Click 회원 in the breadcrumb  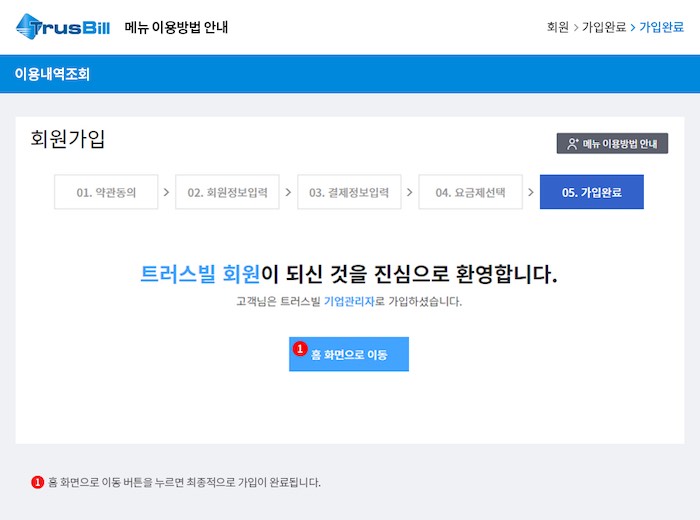(x=558, y=27)
